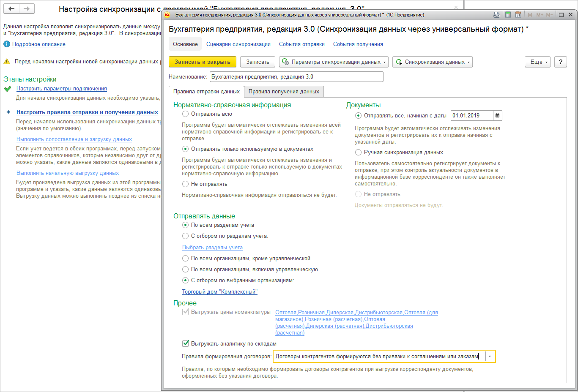Open the Основное section
The image size is (578, 392).
pos(185,44)
